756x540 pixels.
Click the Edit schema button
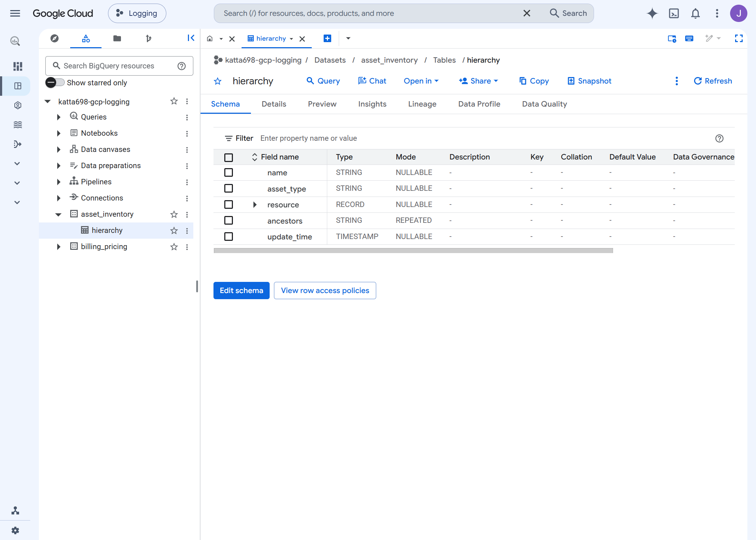click(241, 291)
